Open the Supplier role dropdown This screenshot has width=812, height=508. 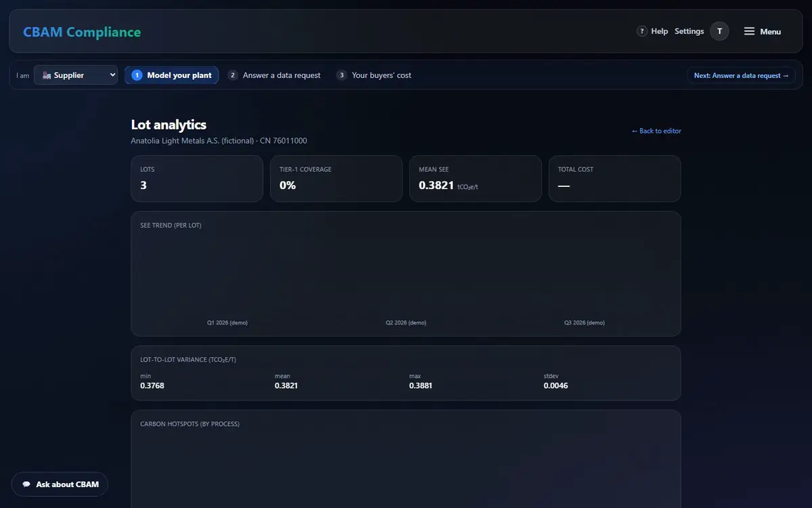(x=76, y=75)
